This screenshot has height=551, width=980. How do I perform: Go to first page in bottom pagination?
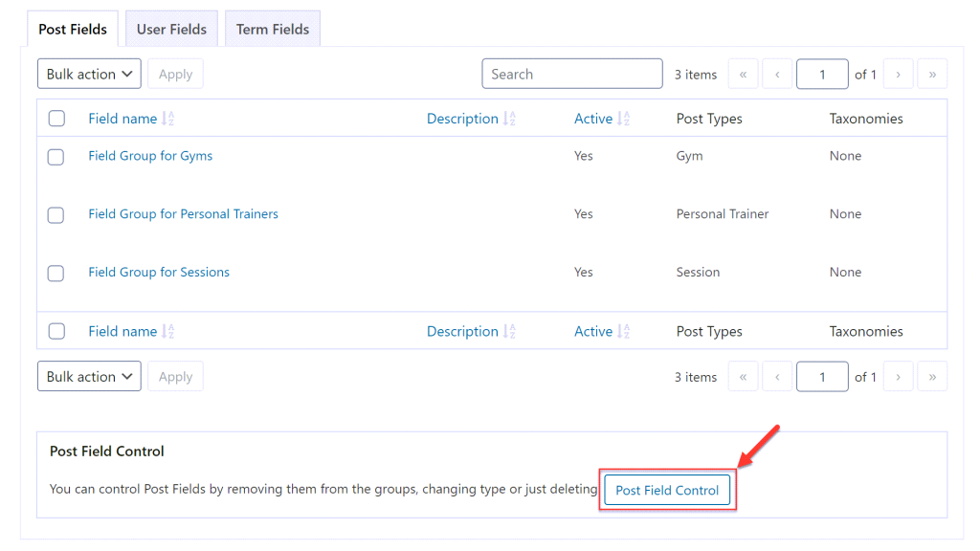(x=743, y=377)
